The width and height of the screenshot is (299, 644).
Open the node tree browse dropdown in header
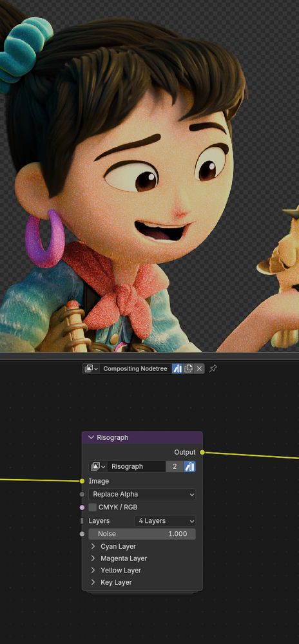91,368
